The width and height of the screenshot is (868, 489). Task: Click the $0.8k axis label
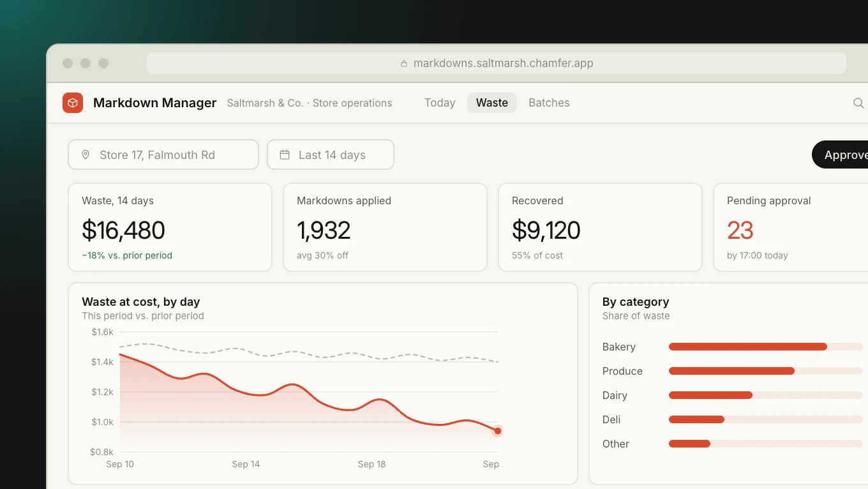click(x=102, y=452)
